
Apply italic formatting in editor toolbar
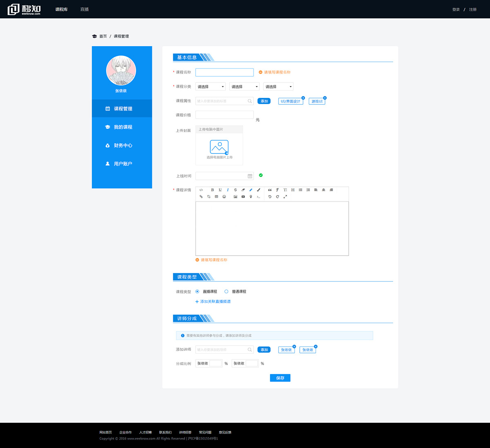pos(228,190)
